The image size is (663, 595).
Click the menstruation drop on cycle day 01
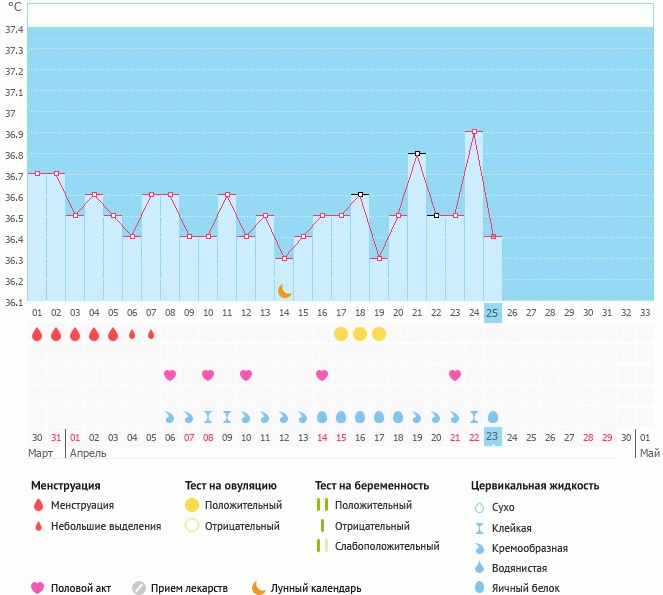(37, 334)
